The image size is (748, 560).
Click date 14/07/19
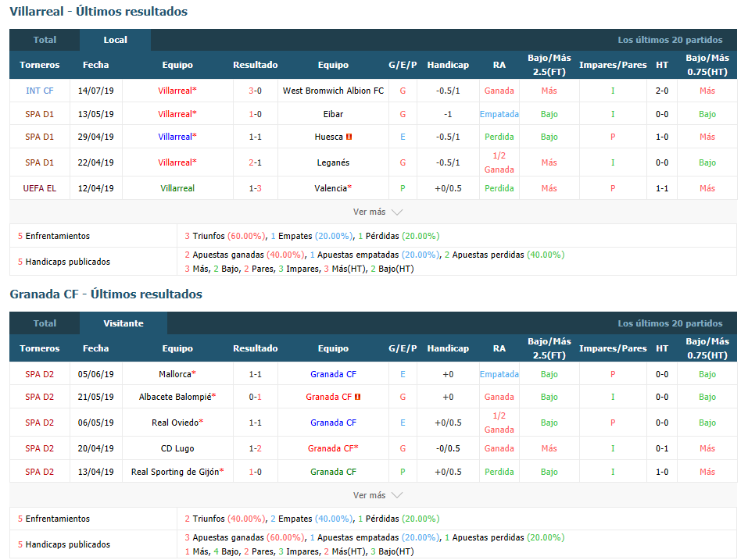(96, 91)
